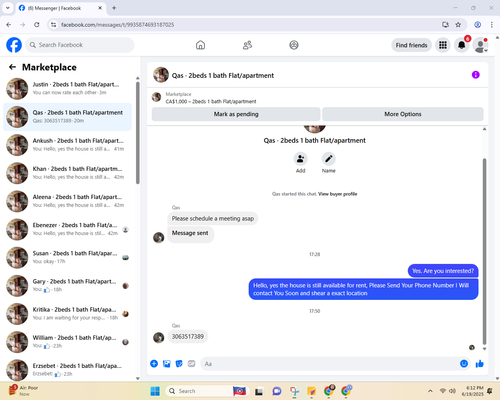The height and width of the screenshot is (400, 500).
Task: Choose a sticker icon in composer
Action: coord(179,364)
